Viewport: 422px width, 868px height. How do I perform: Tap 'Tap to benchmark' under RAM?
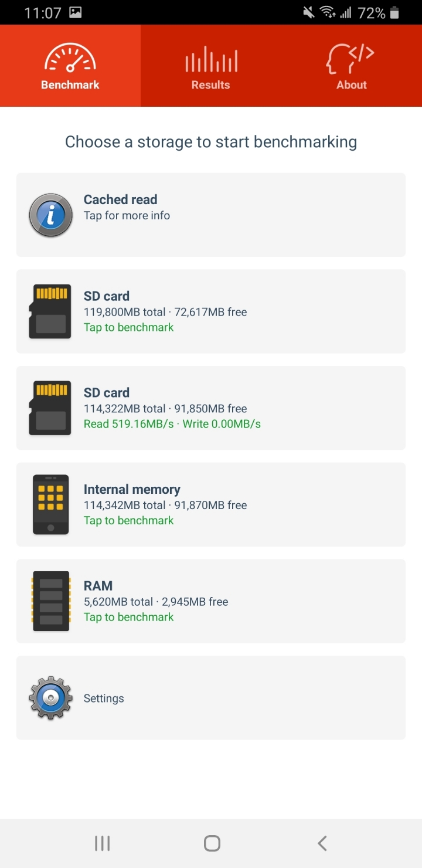(129, 617)
